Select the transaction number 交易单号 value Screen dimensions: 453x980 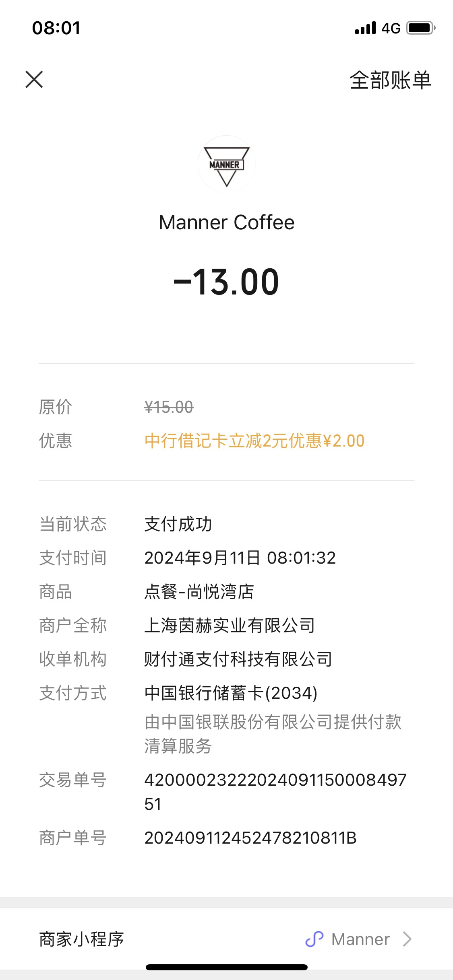(275, 792)
